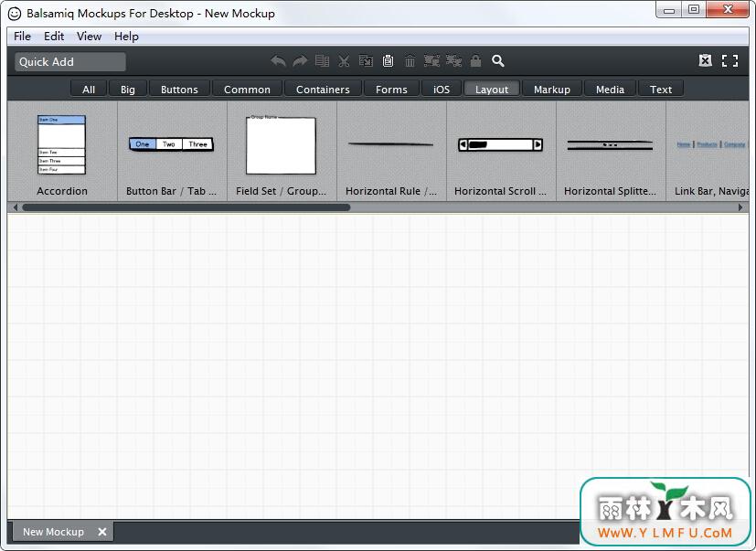Image resolution: width=756 pixels, height=551 pixels.
Task: Open the Help menu
Action: point(126,37)
